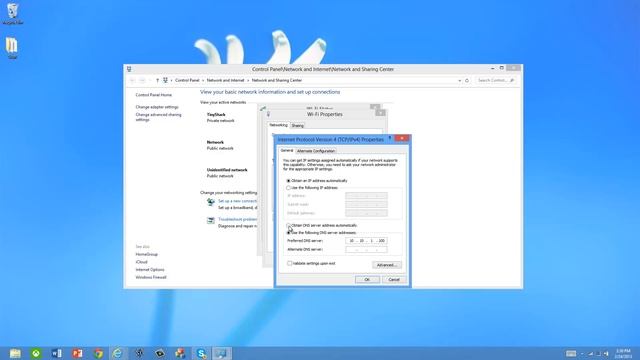Click the Troubleshoot problems link
Viewport: 640px width, 360px height.
tap(237, 219)
